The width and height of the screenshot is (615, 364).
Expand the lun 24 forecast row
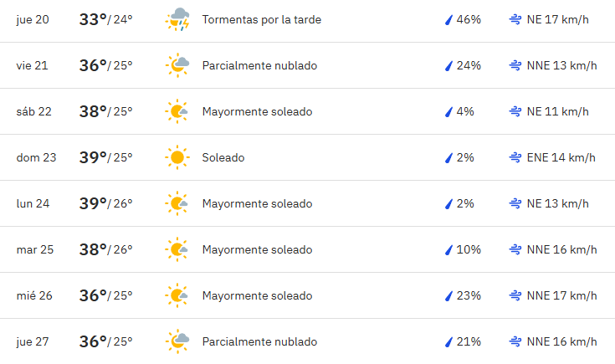coord(308,203)
